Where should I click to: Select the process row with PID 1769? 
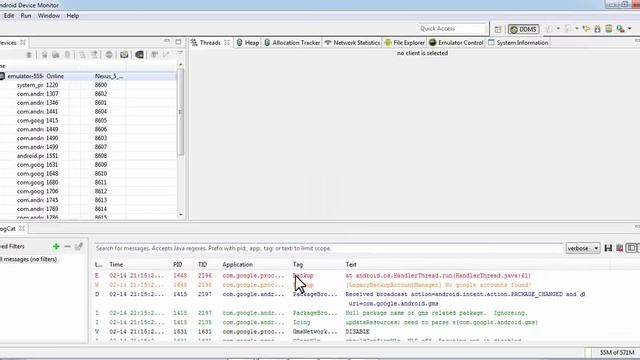click(88, 209)
